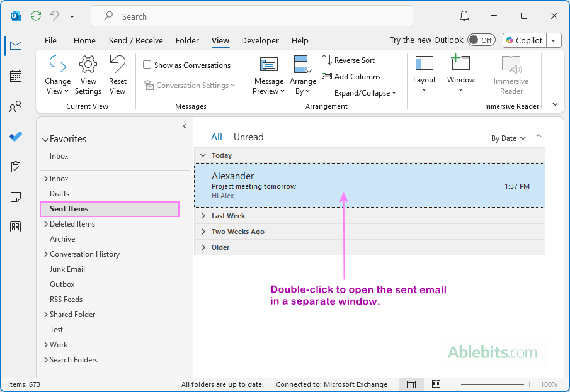This screenshot has width=570, height=392.
Task: Click the 100% zoom level
Action: pyautogui.click(x=549, y=384)
